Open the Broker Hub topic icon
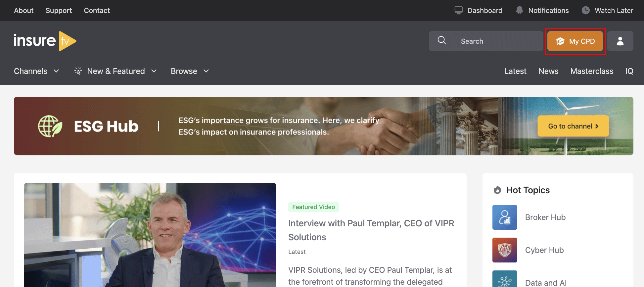Screen dimensions: 644x287 click(505, 217)
